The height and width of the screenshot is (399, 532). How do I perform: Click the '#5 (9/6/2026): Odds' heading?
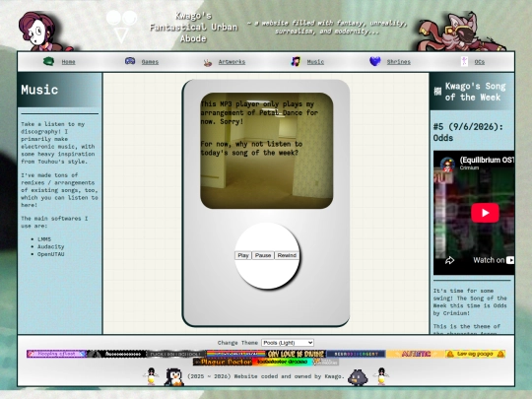[468, 132]
